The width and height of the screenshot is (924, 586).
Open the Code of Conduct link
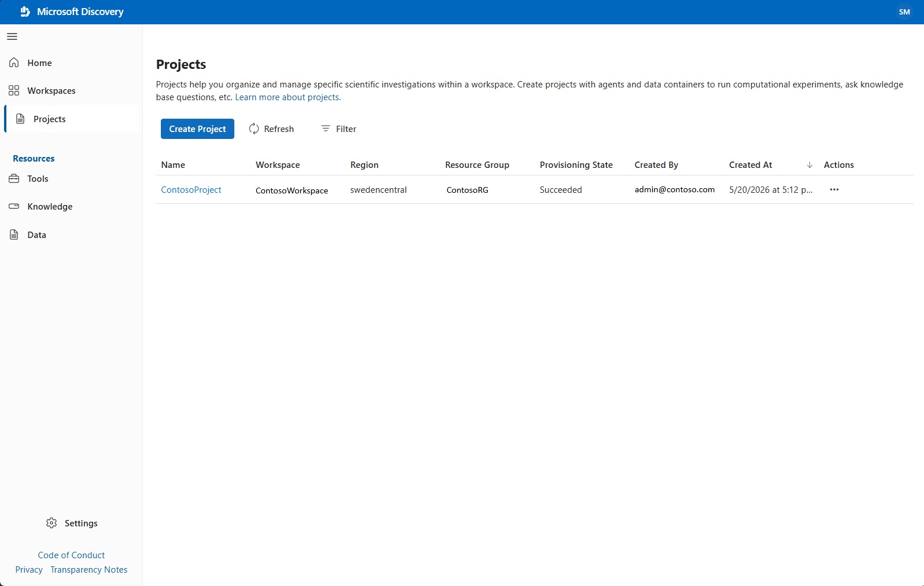point(71,555)
